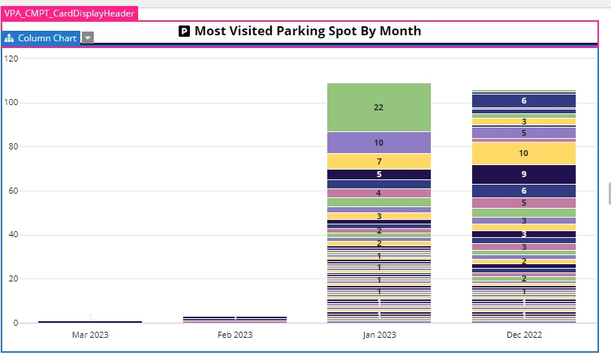Click the Column Chart hierarchy icon
The height and width of the screenshot is (364, 611).
click(x=9, y=38)
